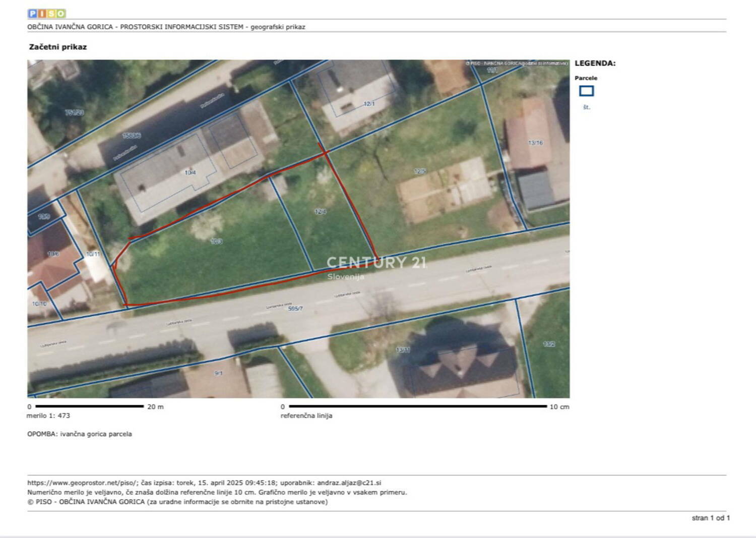Click the 'OBČINA IVANČNA GORICA' header title line
The width and height of the screenshot is (756, 538).
166,27
